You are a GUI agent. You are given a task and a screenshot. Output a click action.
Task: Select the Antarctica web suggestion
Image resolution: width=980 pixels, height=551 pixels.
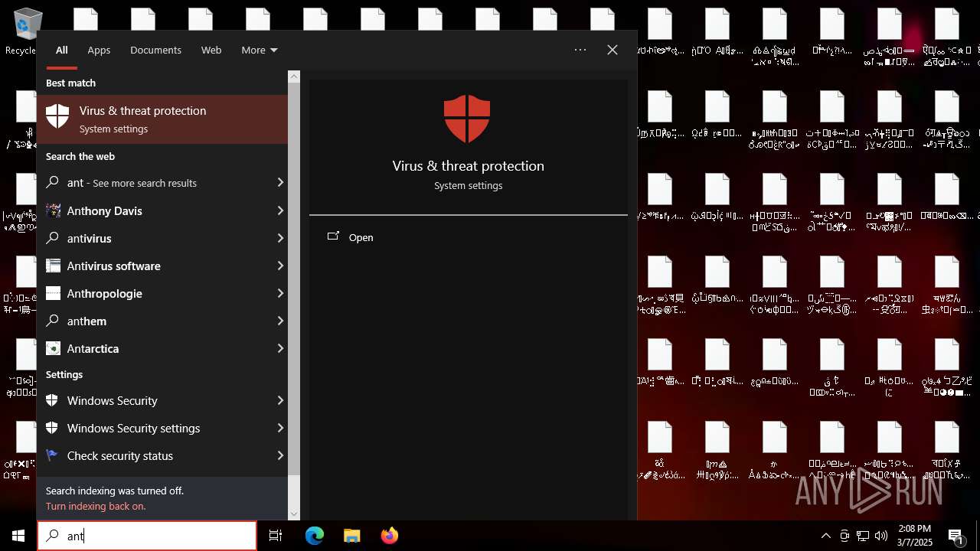pyautogui.click(x=162, y=348)
